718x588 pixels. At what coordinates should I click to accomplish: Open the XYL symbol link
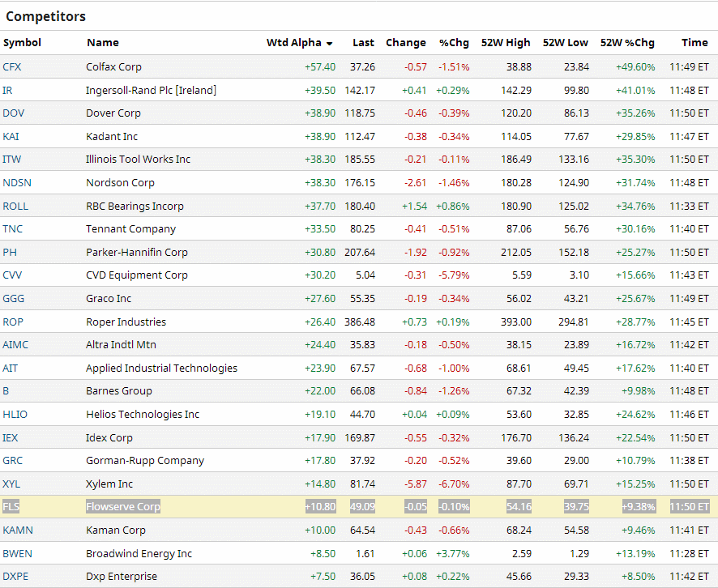point(11,484)
